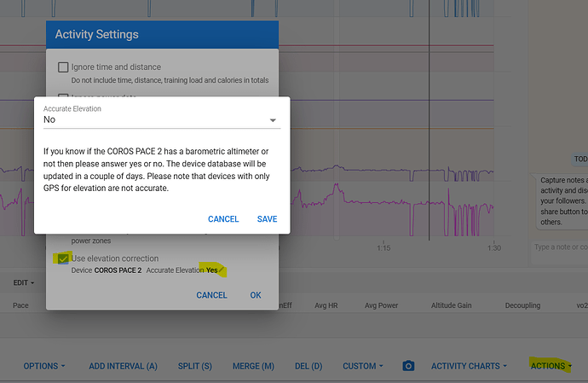The height and width of the screenshot is (383, 588).
Task: Click the camera screenshot icon
Action: pyautogui.click(x=408, y=366)
